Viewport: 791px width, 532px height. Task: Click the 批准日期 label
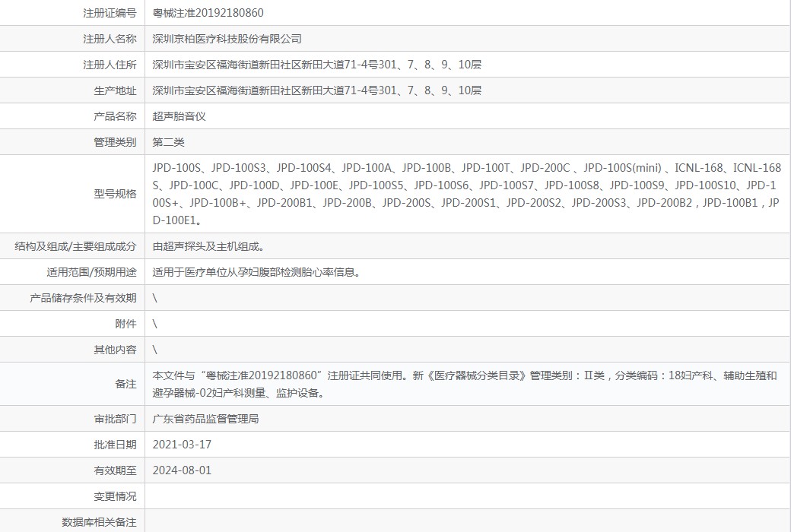(x=115, y=445)
